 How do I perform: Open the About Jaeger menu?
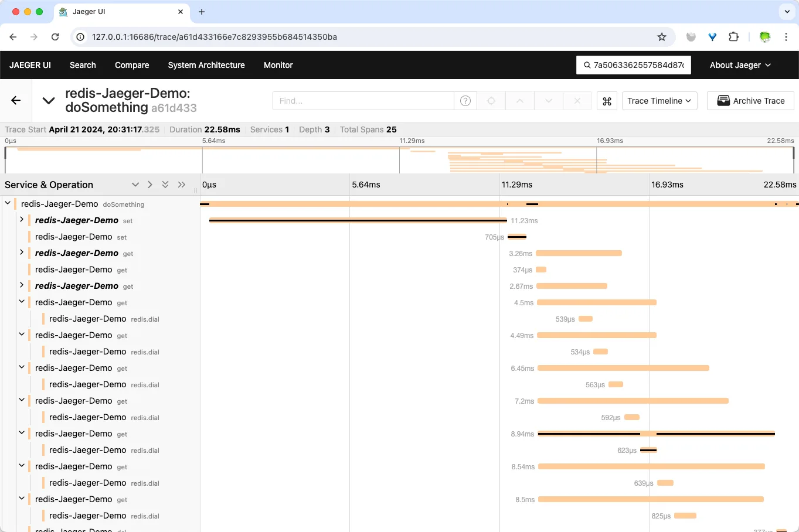pos(739,65)
